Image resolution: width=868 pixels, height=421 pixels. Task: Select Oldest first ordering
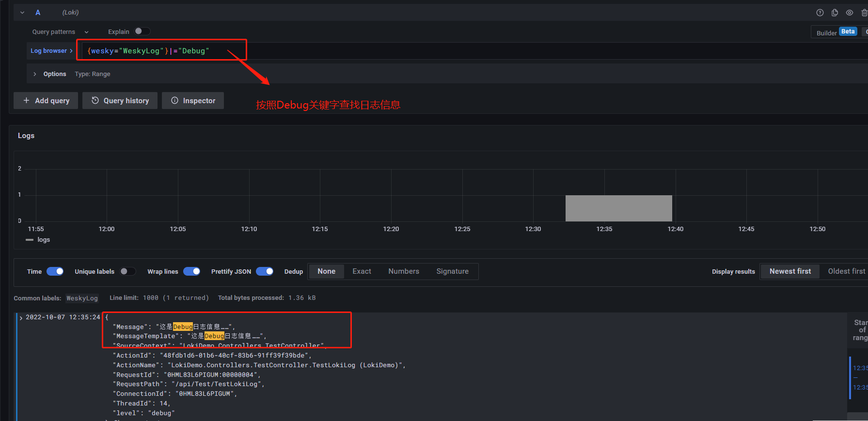pos(846,271)
